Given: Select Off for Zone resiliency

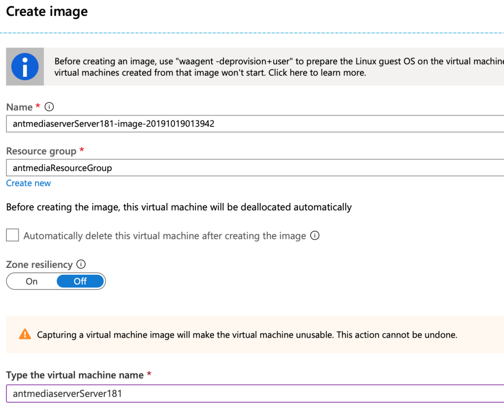Looking at the screenshot, I should pos(80,281).
